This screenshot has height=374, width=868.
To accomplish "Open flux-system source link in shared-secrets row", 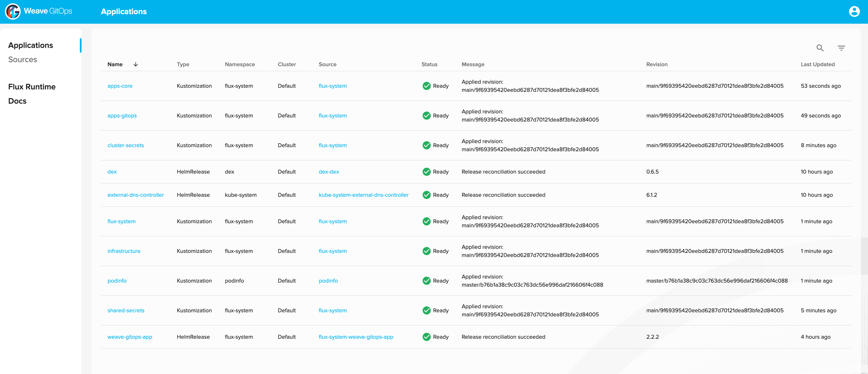I will point(333,310).
